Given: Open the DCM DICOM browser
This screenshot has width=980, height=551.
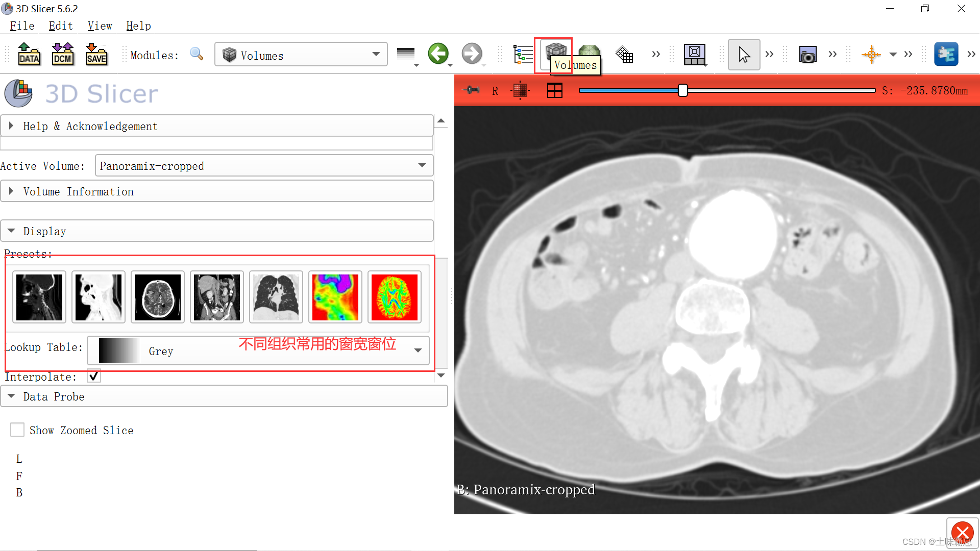Looking at the screenshot, I should tap(62, 54).
